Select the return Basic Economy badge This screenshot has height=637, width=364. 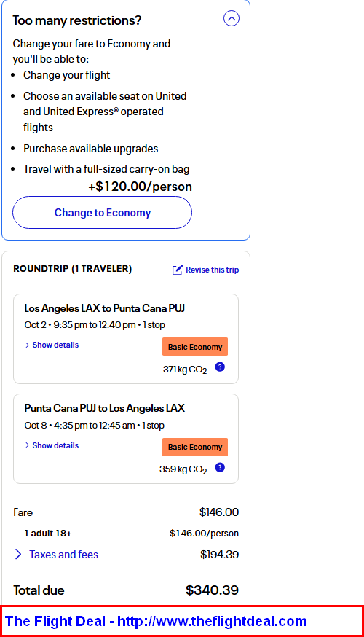(195, 447)
